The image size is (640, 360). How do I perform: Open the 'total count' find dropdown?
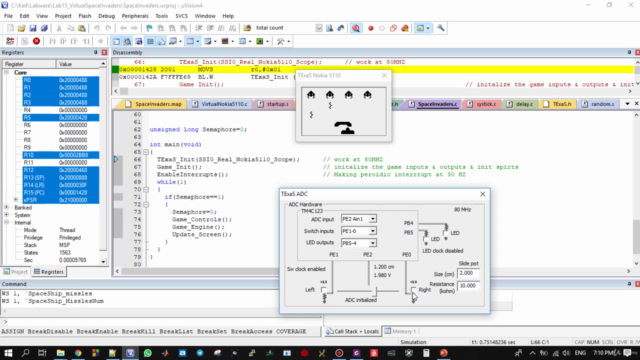318,28
